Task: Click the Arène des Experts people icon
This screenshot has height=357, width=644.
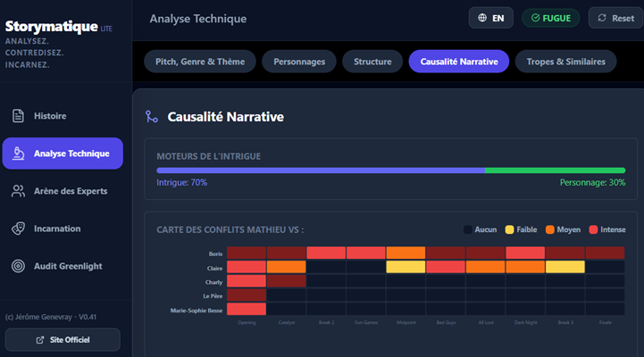Action: [18, 191]
